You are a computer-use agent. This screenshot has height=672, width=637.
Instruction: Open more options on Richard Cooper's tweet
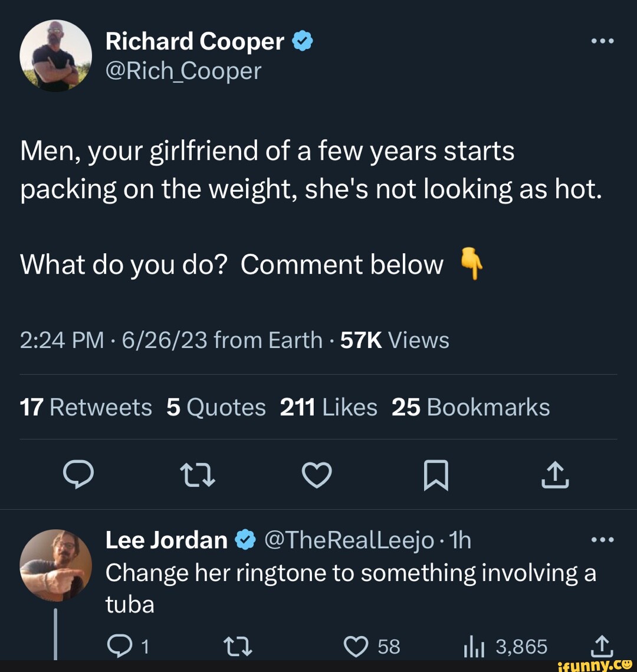[x=602, y=40]
